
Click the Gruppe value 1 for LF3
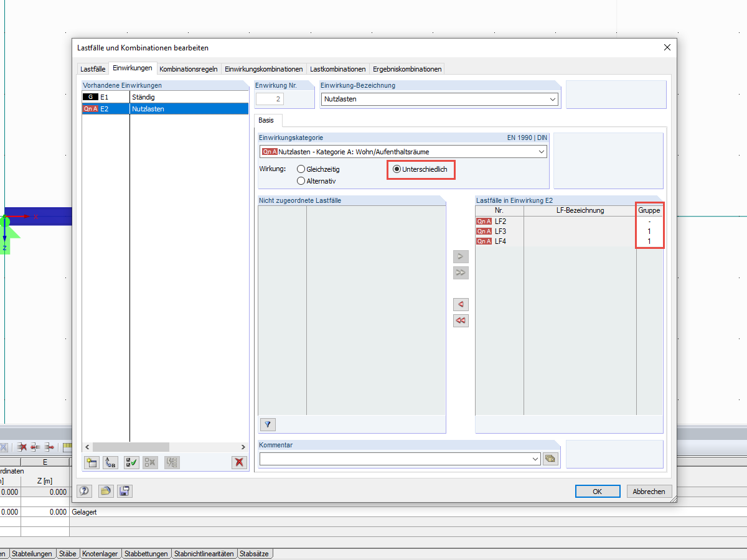click(649, 231)
